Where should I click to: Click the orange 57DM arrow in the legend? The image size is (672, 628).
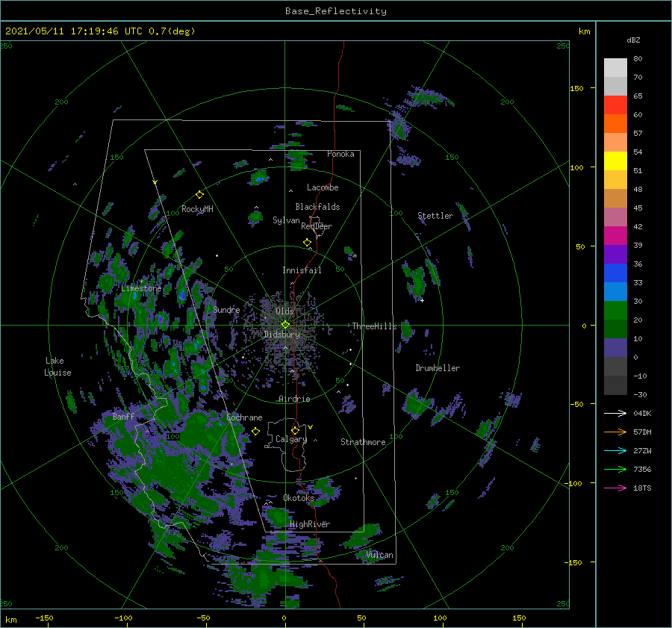[615, 432]
